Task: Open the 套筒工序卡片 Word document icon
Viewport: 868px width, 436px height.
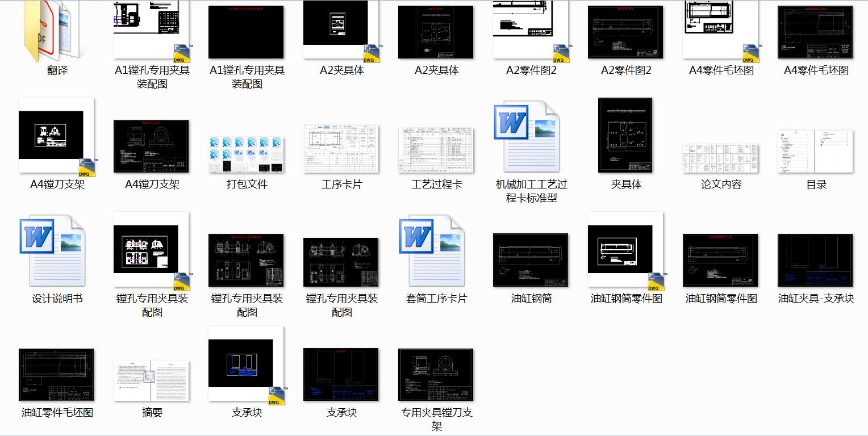Action: [432, 251]
